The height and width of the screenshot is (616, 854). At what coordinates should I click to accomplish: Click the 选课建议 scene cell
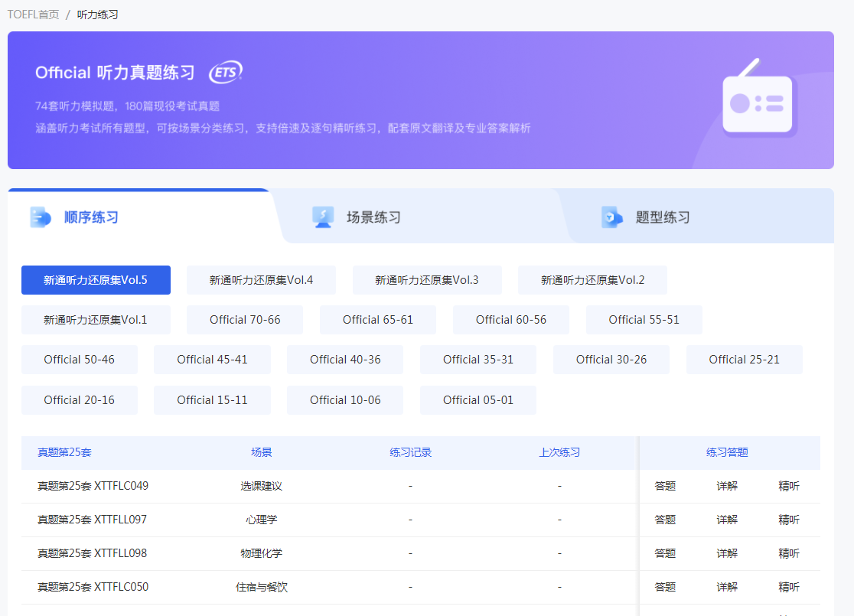pos(262,486)
